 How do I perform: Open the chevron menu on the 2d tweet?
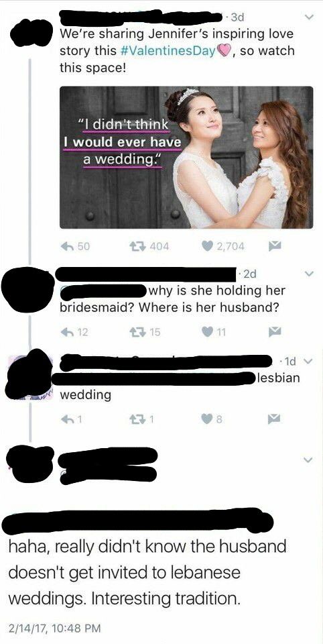[310, 274]
